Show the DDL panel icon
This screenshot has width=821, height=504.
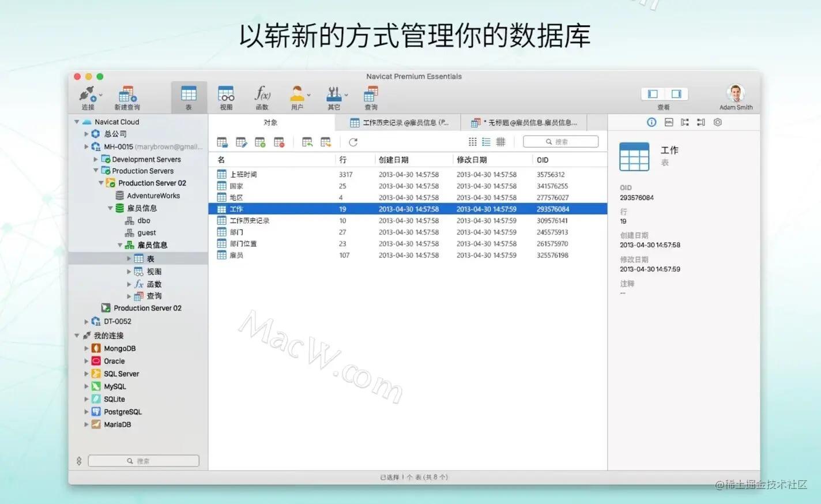click(x=669, y=122)
